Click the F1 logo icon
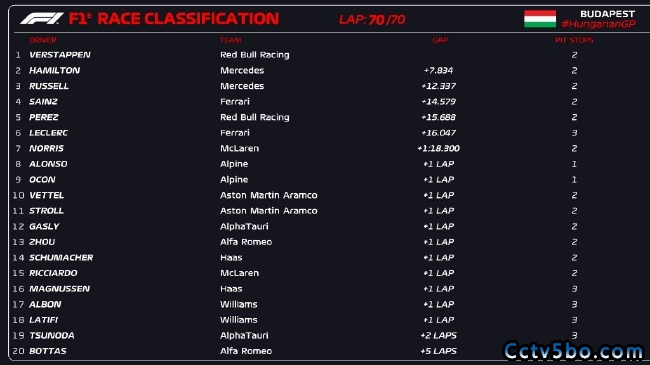Viewport: 650px width, 365px height. tap(41, 19)
